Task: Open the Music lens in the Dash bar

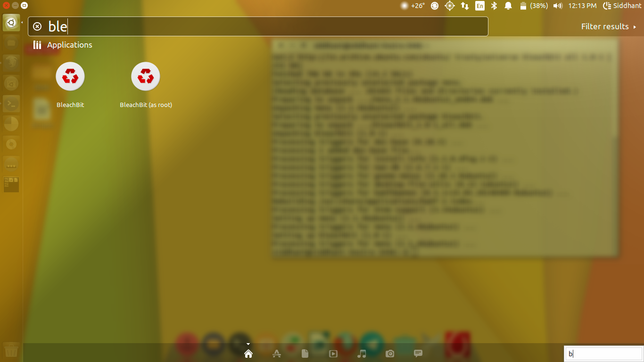Action: [x=362, y=354]
